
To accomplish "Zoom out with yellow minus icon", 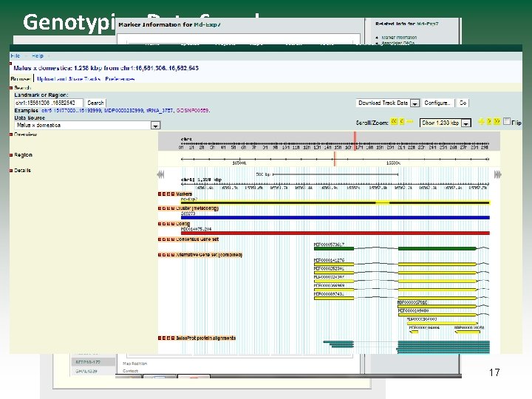I will (x=409, y=121).
